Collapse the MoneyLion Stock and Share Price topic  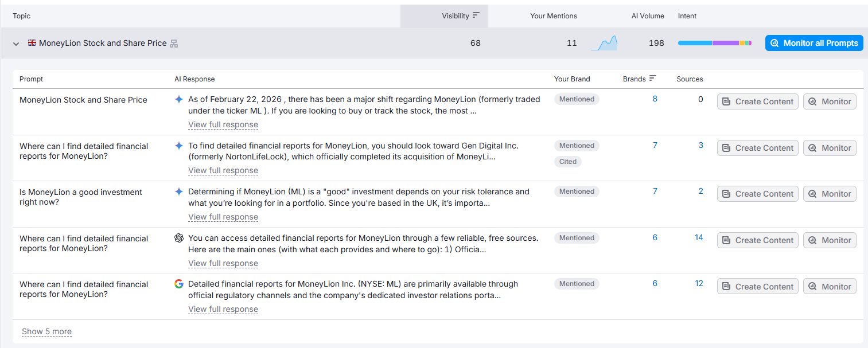(16, 44)
